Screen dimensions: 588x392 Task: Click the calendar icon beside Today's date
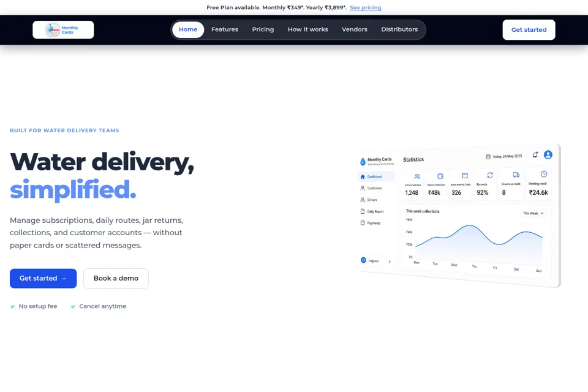tap(488, 157)
